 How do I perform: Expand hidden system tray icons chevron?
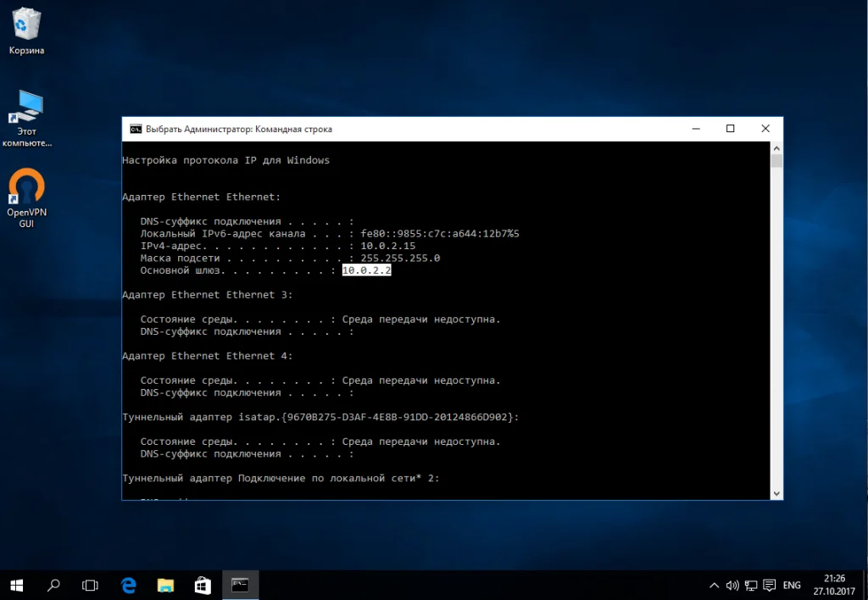pos(714,586)
